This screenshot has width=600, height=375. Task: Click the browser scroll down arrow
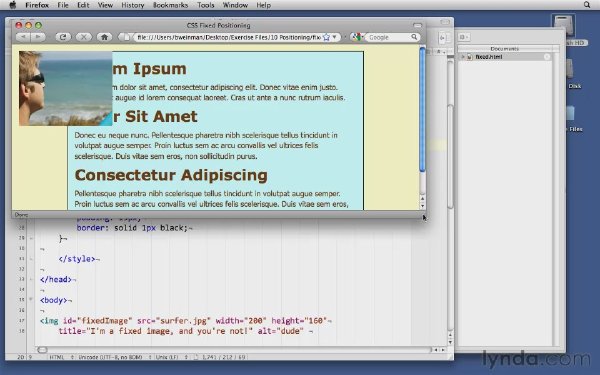click(x=422, y=206)
